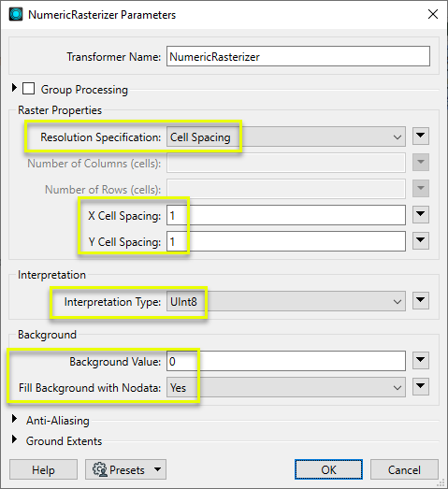Screen dimensions: 448x489
Task: Click the NumericRasterizer app icon in title bar
Action: point(16,14)
